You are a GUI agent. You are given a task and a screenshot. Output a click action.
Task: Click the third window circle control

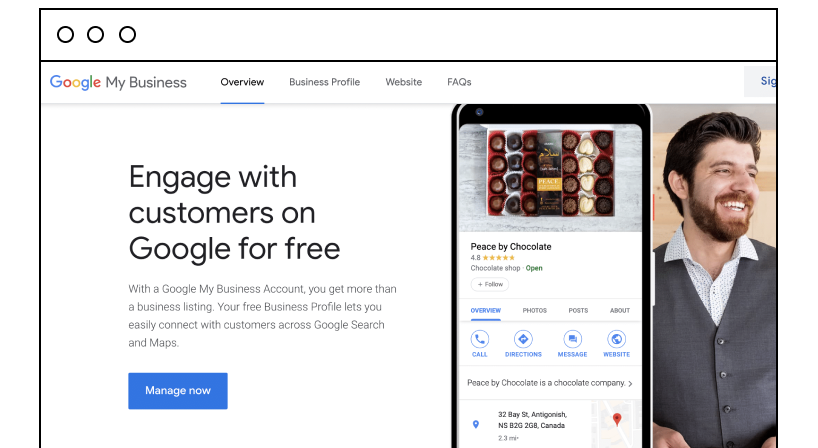click(127, 35)
